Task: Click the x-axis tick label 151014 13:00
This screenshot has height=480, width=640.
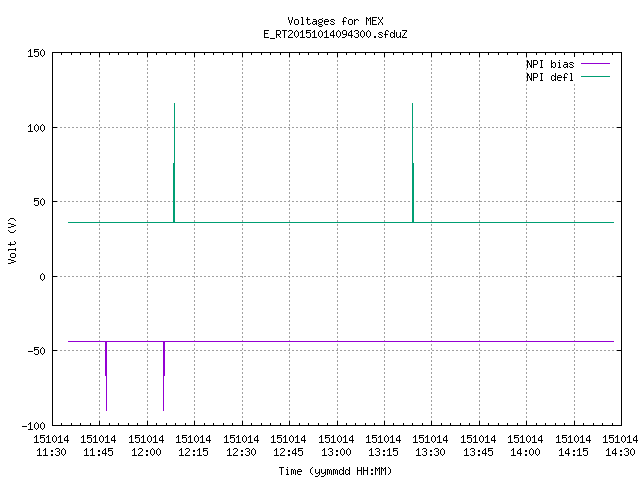Action: tap(336, 446)
